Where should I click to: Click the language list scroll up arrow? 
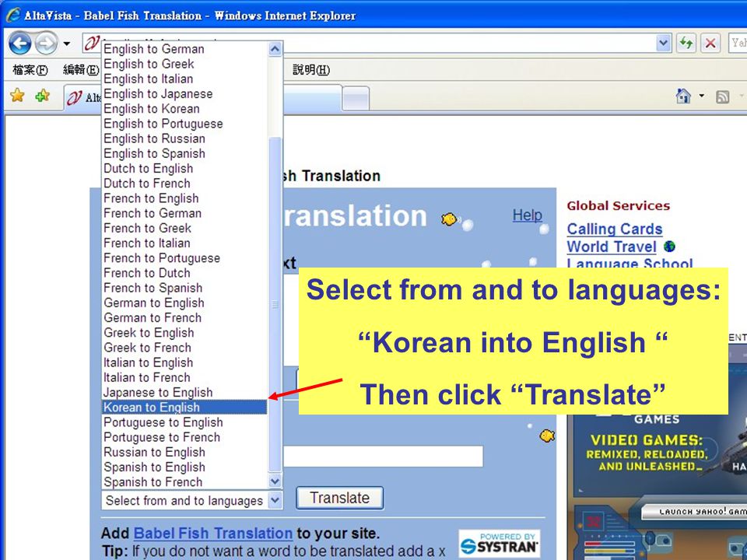pos(275,48)
